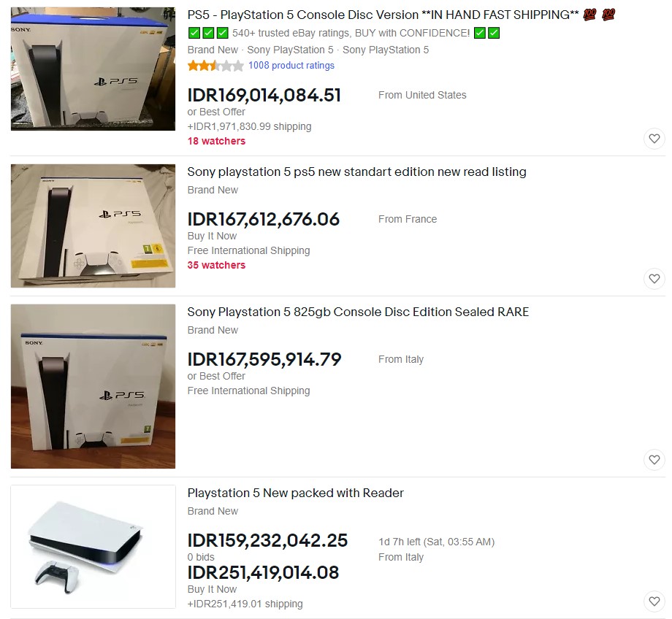
Task: View thumbnail of white PS5 console with controller
Action: (93, 547)
